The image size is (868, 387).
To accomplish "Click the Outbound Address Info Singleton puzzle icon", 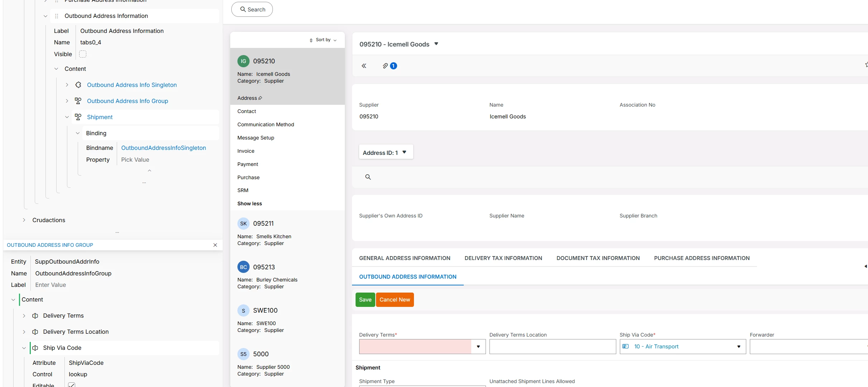I will (78, 85).
